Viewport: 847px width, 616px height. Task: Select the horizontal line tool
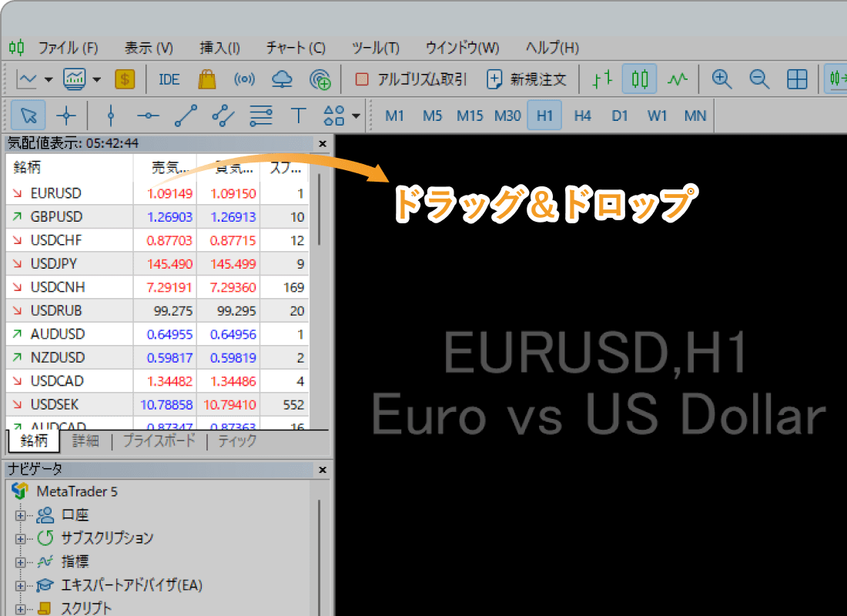pos(148,115)
